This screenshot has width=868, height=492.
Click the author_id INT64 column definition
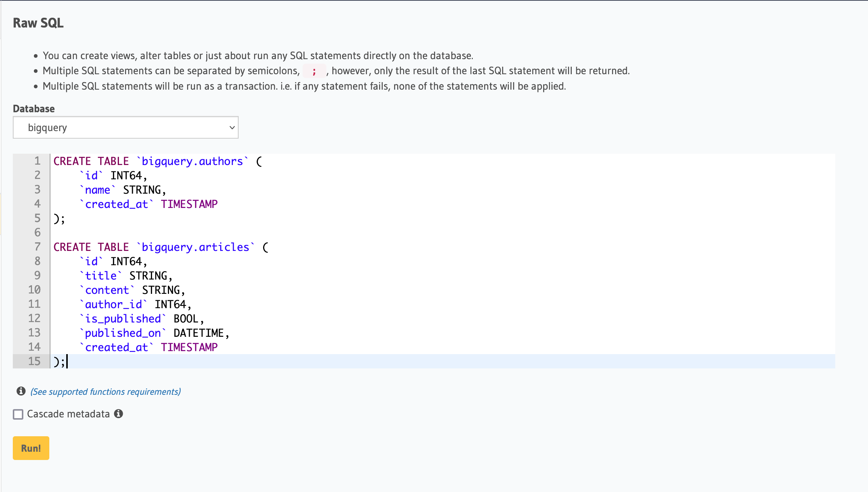136,304
